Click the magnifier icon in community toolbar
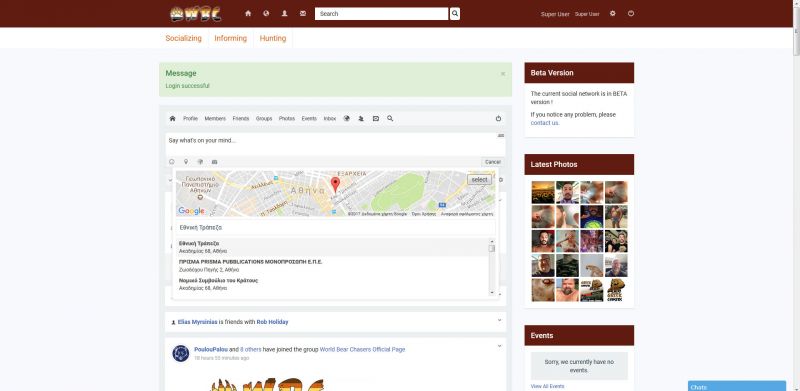800x391 pixels. [x=390, y=118]
